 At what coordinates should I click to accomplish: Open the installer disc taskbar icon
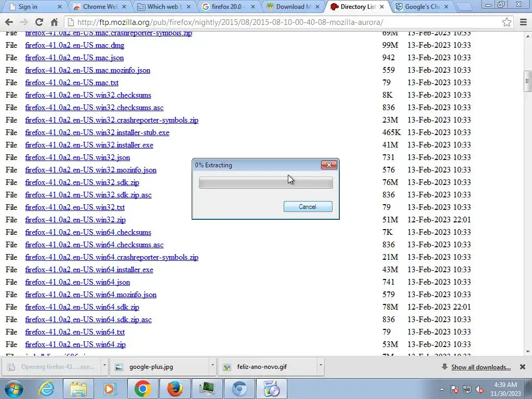point(271,389)
